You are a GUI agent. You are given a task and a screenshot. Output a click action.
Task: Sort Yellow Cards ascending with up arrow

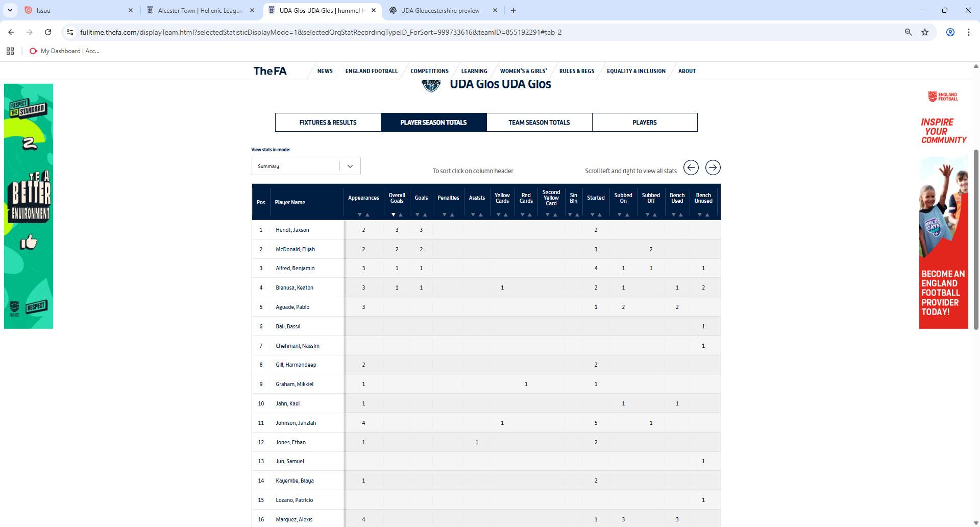(506, 215)
